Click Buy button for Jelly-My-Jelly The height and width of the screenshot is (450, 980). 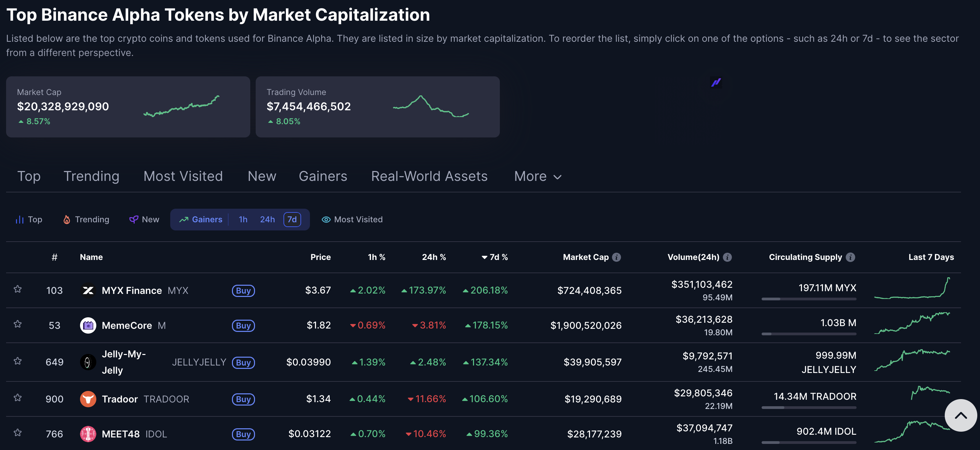tap(243, 362)
